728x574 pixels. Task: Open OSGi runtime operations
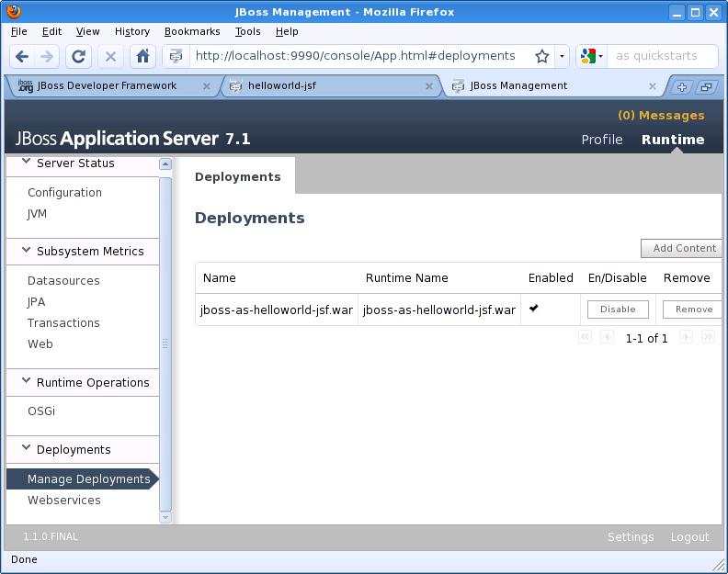coord(41,411)
